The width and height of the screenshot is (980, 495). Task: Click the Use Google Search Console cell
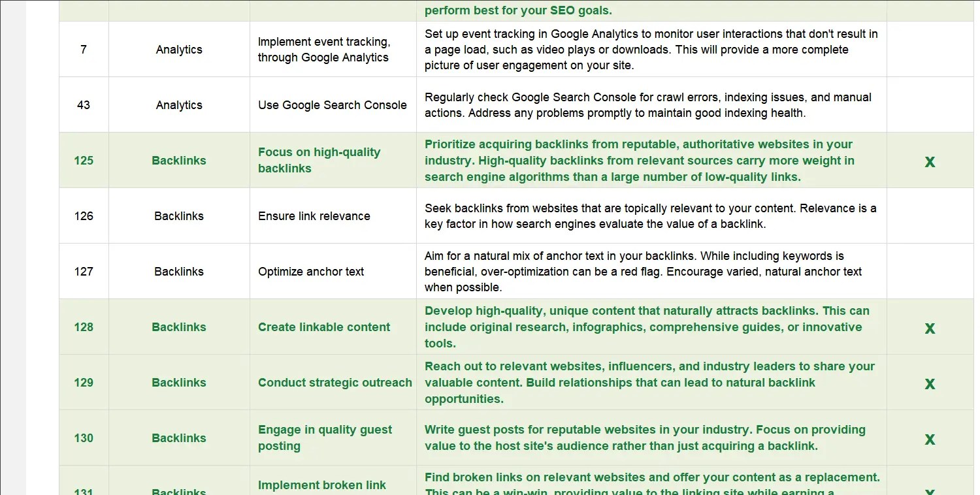click(x=333, y=105)
